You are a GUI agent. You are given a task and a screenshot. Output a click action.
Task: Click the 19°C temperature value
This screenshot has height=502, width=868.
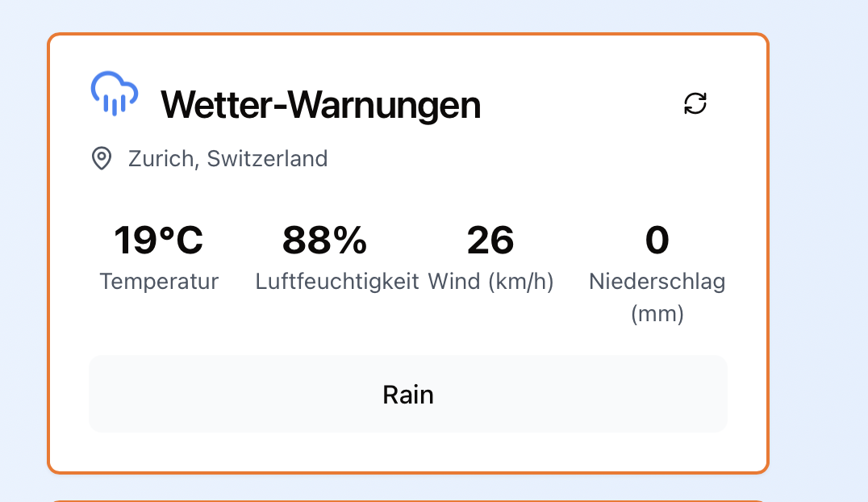[158, 240]
